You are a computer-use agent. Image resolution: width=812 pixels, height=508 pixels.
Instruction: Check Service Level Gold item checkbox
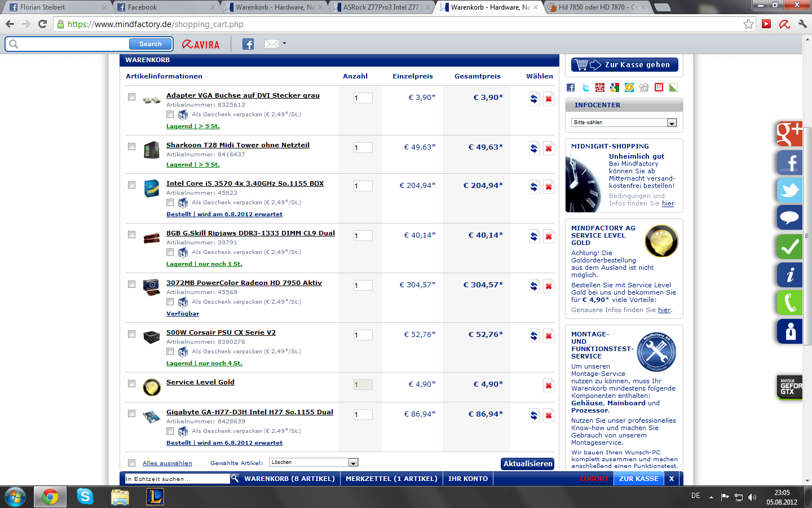tap(131, 384)
